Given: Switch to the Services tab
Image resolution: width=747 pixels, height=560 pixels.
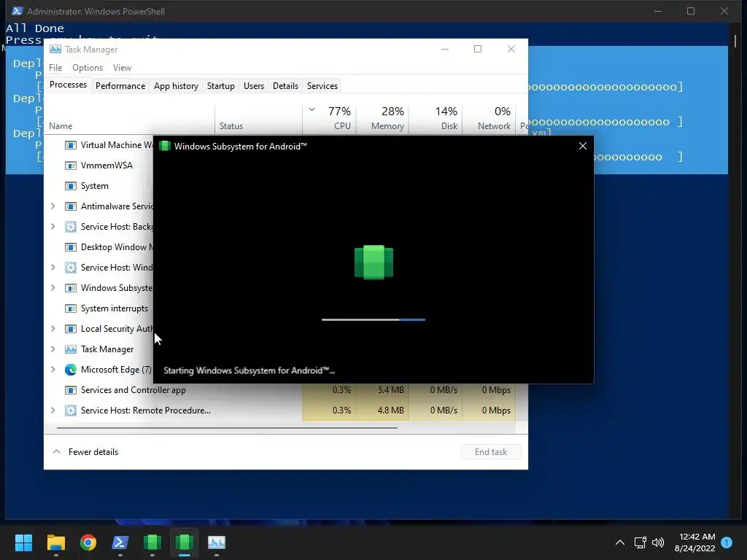Looking at the screenshot, I should [322, 86].
